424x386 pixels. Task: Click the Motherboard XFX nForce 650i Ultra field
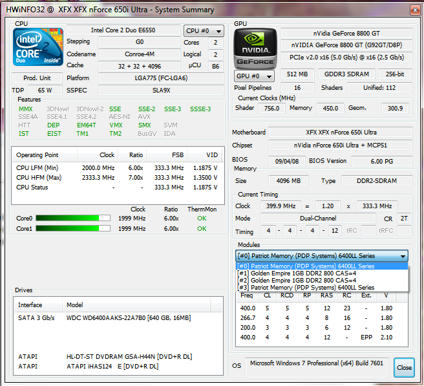(341, 132)
